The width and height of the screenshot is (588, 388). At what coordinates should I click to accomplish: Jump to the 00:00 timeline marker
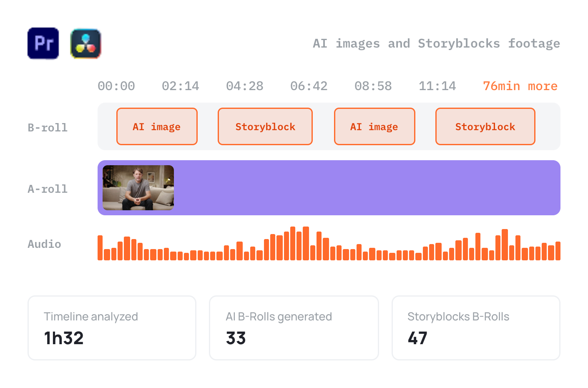pos(116,86)
